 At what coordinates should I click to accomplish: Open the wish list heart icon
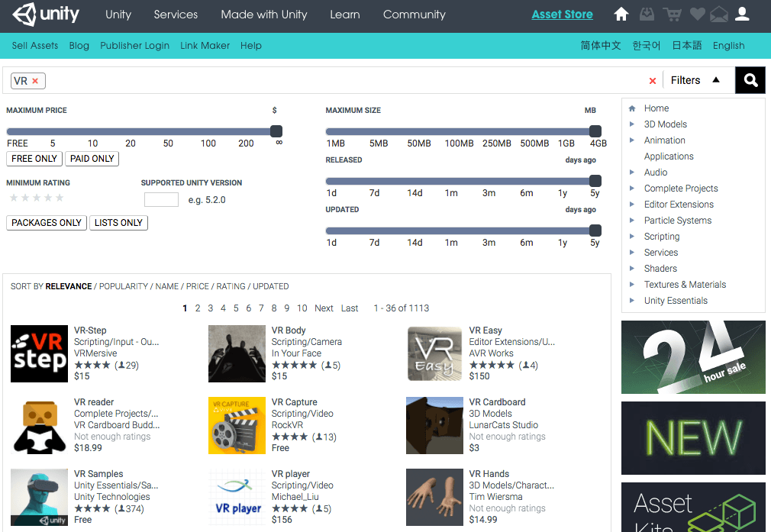(x=697, y=15)
